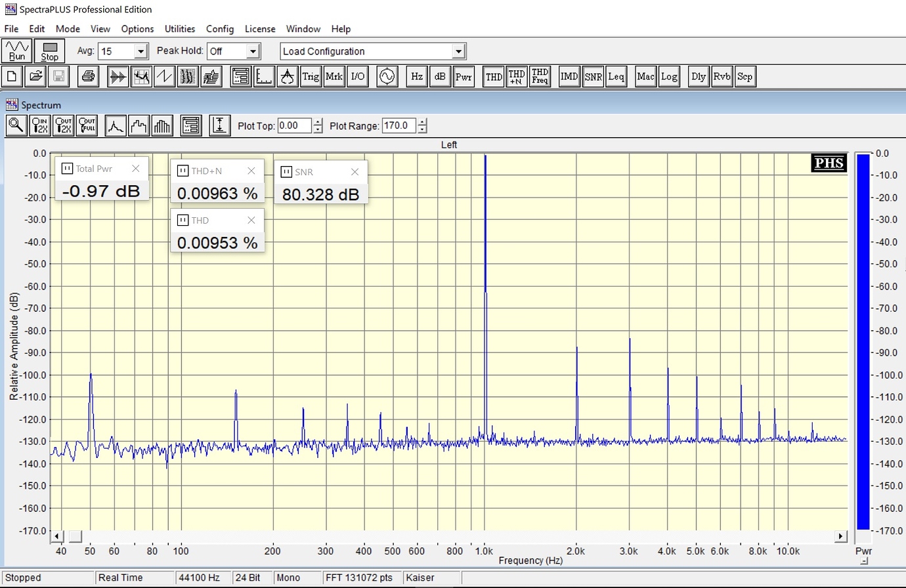Expand the Avg count dropdown
The width and height of the screenshot is (906, 588).
click(140, 51)
